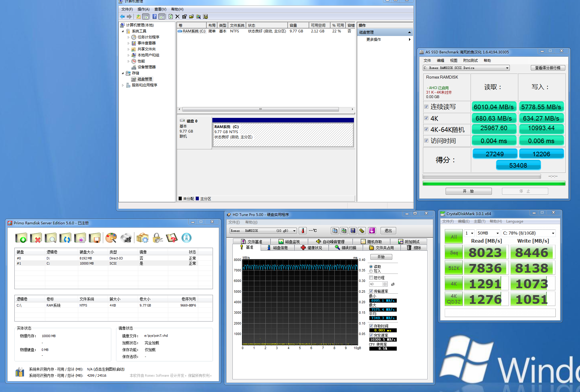
Task: Toggle the 4K checkbox in AS SSD Benchmark
Action: (x=426, y=118)
